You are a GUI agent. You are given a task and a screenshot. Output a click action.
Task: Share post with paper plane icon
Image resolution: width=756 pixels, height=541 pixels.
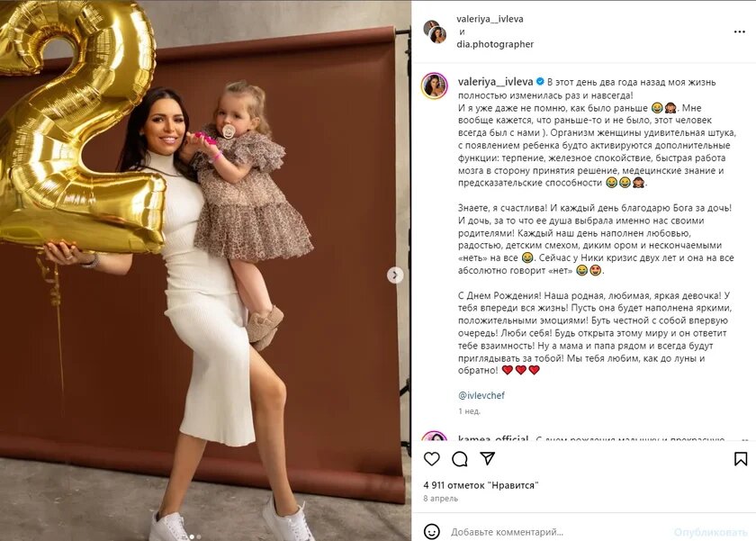point(488,458)
